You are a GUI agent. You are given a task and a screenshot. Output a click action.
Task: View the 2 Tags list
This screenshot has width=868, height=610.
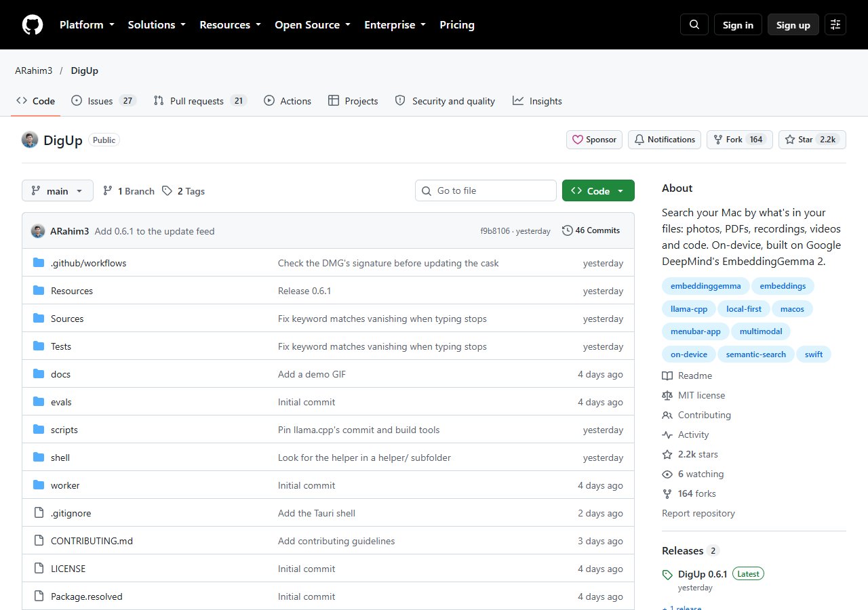pyautogui.click(x=184, y=191)
